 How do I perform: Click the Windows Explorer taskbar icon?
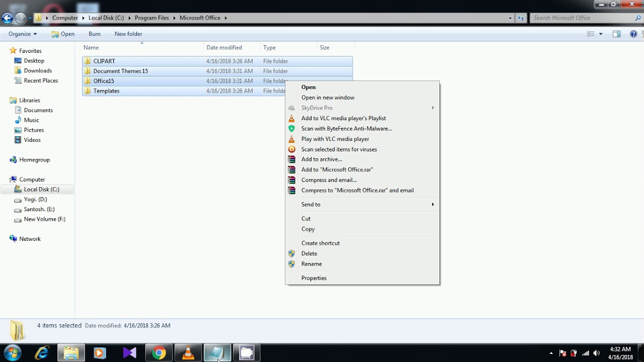(71, 353)
